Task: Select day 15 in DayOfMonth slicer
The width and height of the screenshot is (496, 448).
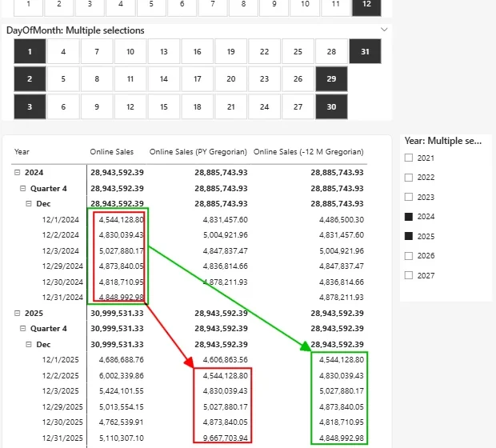Action: 163,106
